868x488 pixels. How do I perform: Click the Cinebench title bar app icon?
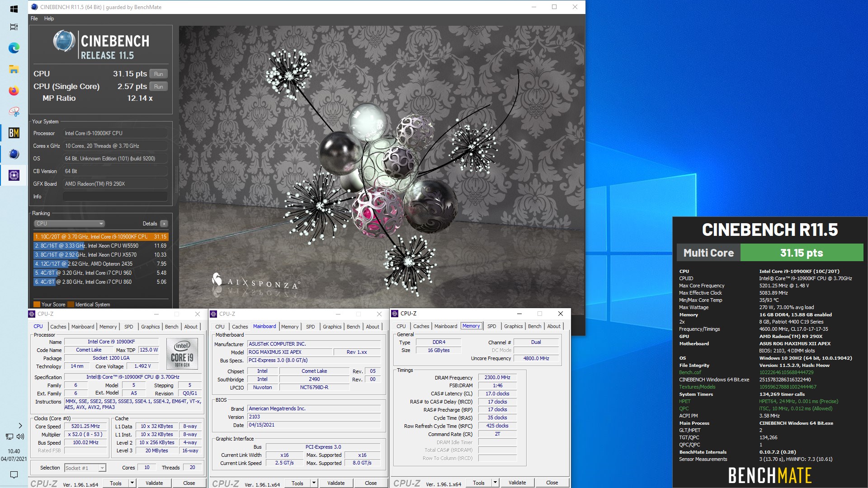coord(34,7)
